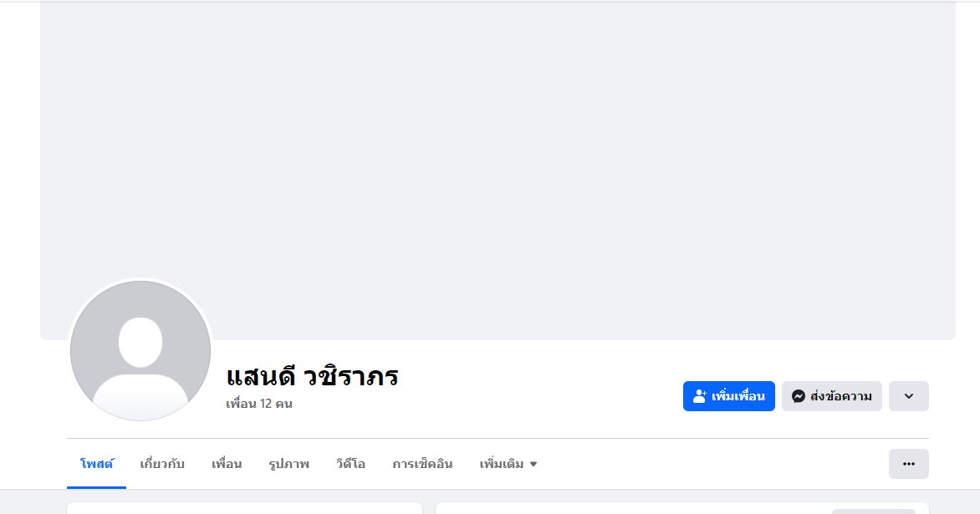
Task: Switch to the โพสต์ tab
Action: 96,464
